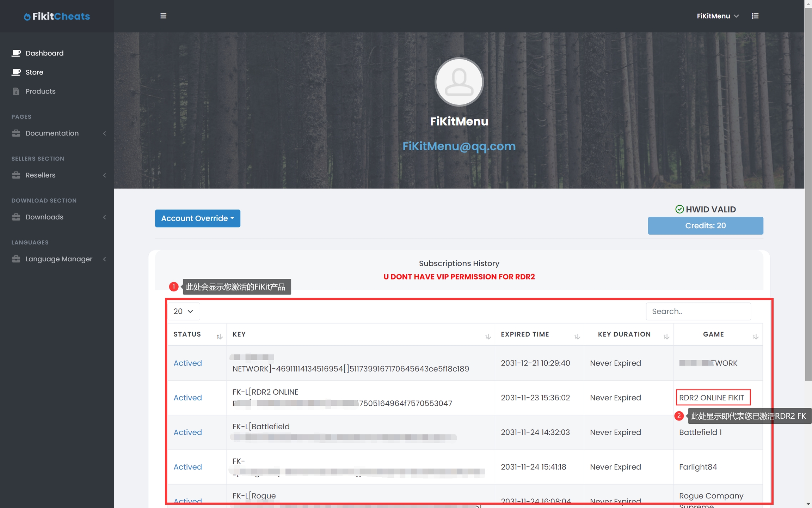
Task: Click the subscriptions Search input field
Action: 698,312
